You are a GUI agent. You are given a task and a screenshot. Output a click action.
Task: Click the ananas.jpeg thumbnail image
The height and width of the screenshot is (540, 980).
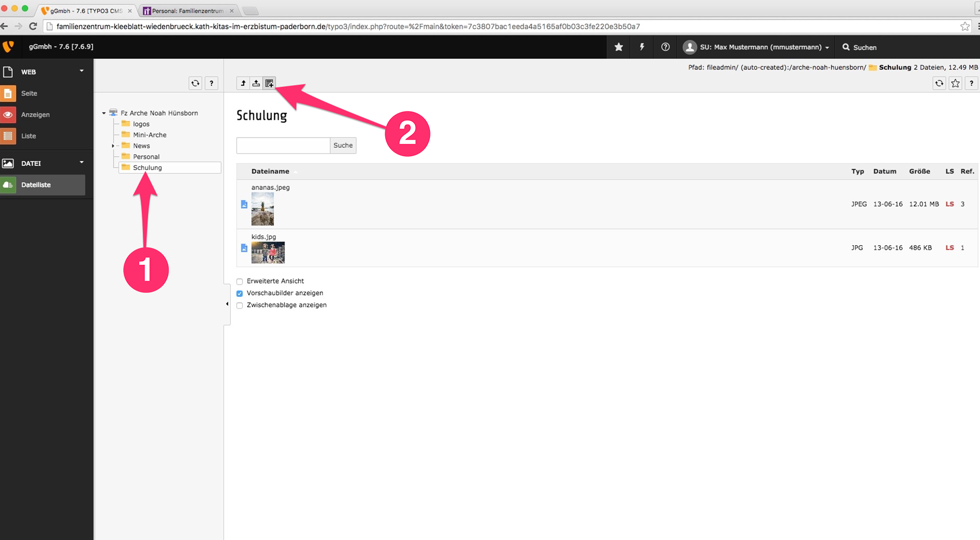263,209
